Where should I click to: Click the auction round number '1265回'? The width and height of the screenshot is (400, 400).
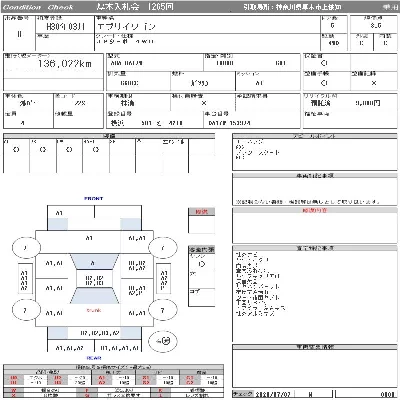point(161,7)
